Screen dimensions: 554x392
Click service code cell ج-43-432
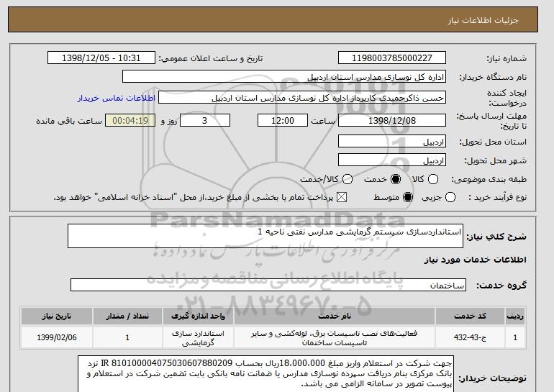point(470,337)
